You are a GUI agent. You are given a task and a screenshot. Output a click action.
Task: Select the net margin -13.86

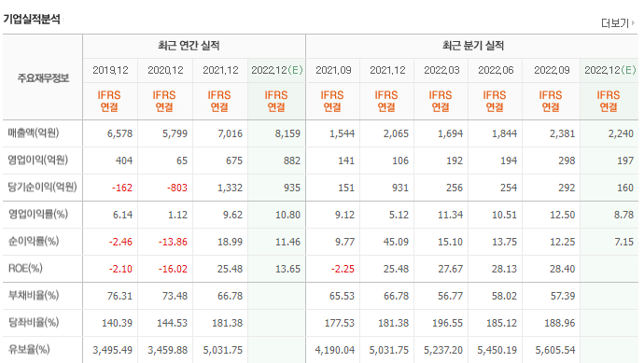click(x=173, y=243)
